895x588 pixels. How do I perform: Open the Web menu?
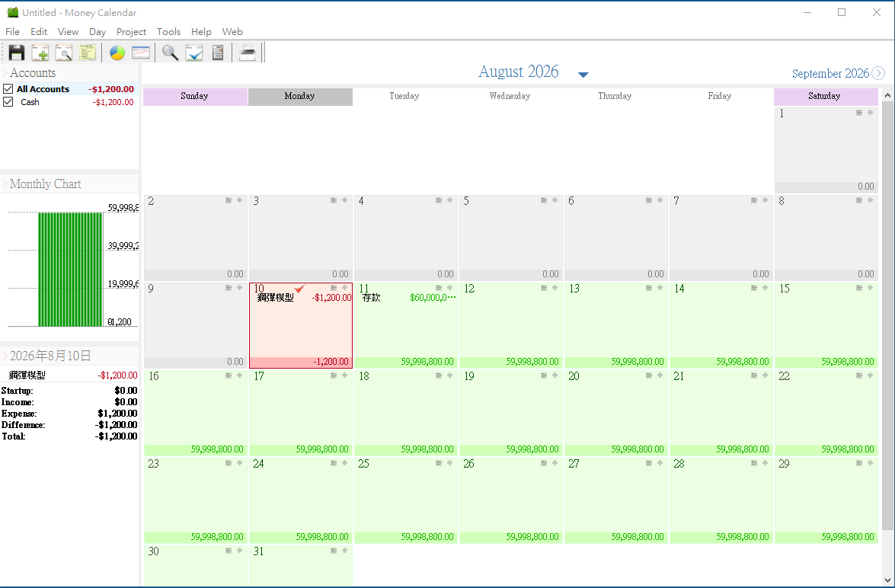point(232,32)
